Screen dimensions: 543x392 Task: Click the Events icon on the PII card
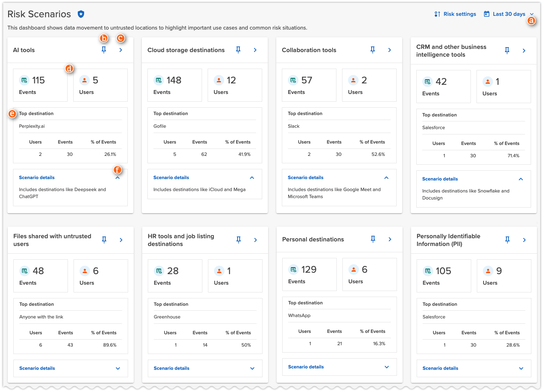point(428,271)
